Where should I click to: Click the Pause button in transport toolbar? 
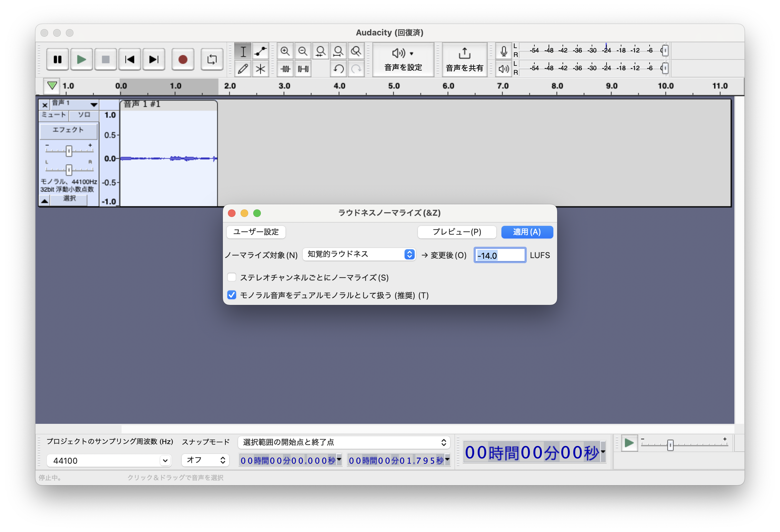pos(57,59)
